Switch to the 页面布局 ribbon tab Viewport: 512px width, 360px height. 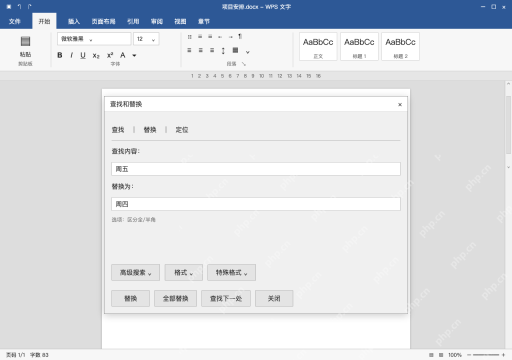point(103,22)
